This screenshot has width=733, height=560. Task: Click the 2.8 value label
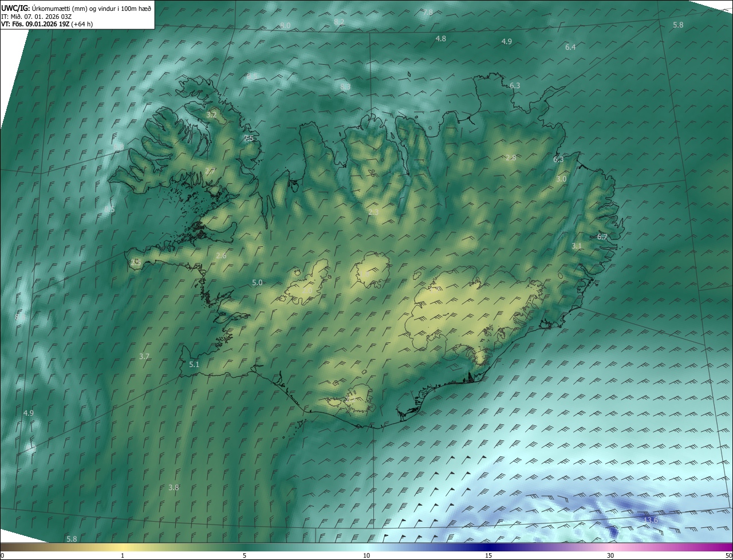tap(511, 157)
